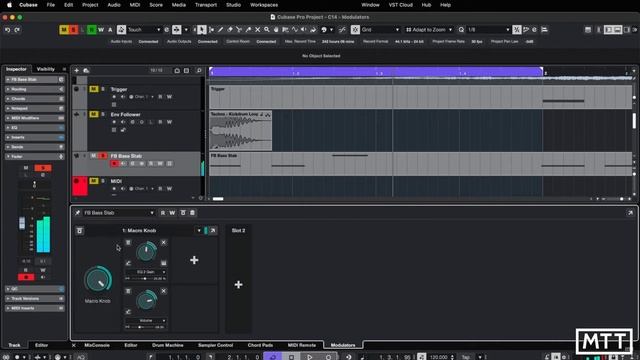Add a new track with plus icon
The height and width of the screenshot is (360, 640).
tap(76, 71)
